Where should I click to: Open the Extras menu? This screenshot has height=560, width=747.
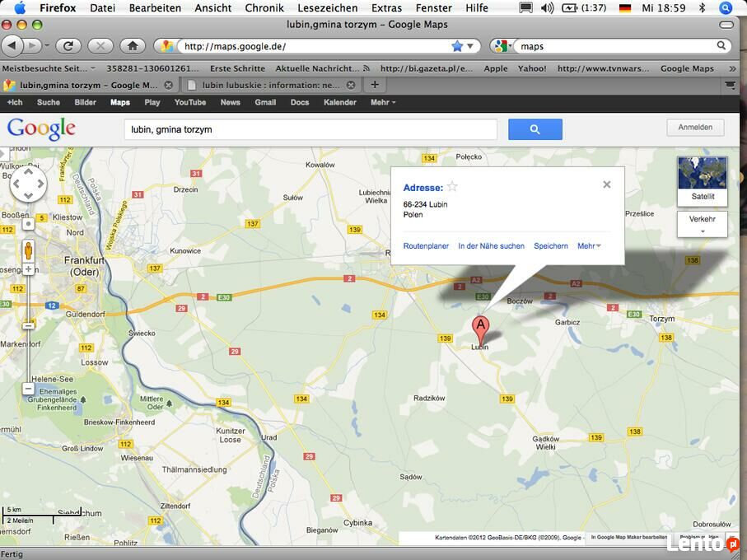coord(387,8)
